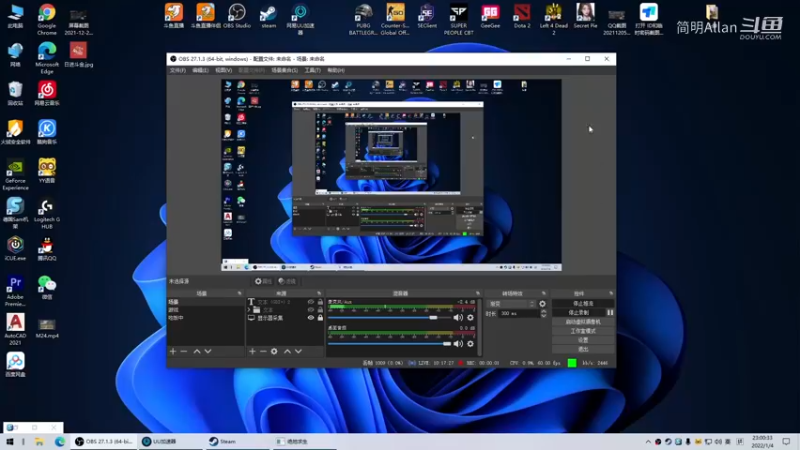This screenshot has height=450, width=800.
Task: Open the 渐变 transition type dropdown
Action: click(x=511, y=304)
